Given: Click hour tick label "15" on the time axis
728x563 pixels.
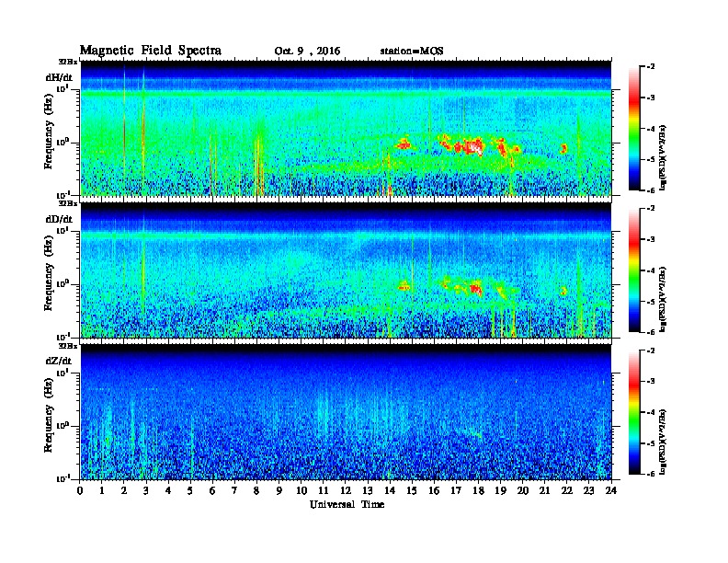Looking at the screenshot, I should [x=412, y=490].
